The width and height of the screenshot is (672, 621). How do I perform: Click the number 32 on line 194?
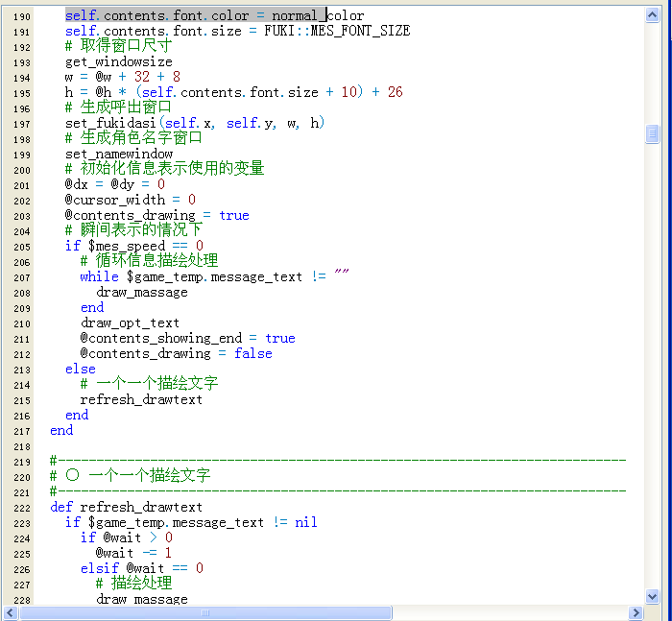click(142, 77)
